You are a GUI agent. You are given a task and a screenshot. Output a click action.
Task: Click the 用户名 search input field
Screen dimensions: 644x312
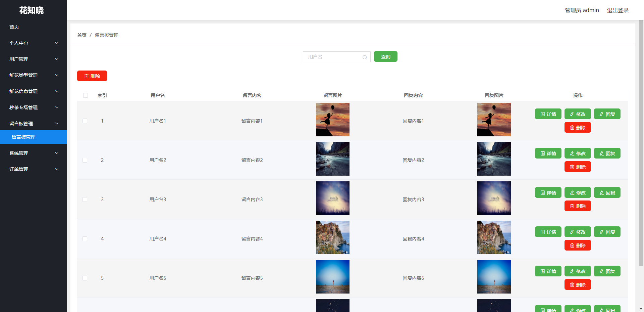(x=336, y=57)
